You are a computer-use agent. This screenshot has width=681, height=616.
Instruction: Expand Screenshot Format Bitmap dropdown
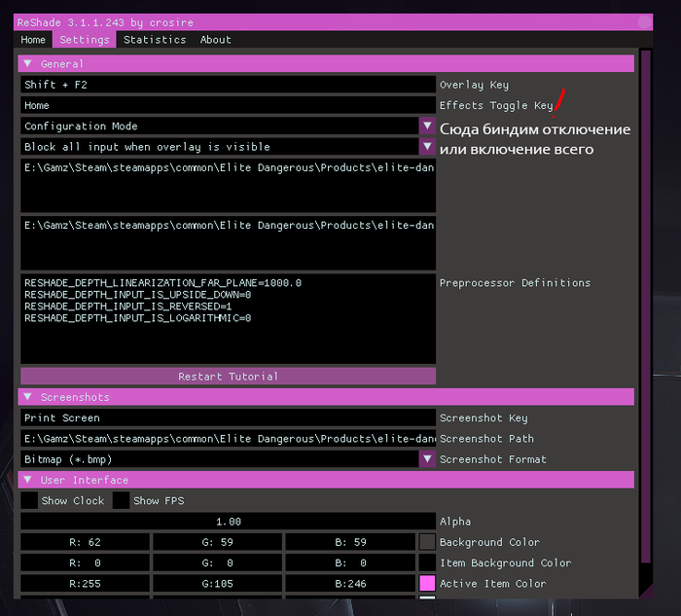[427, 458]
